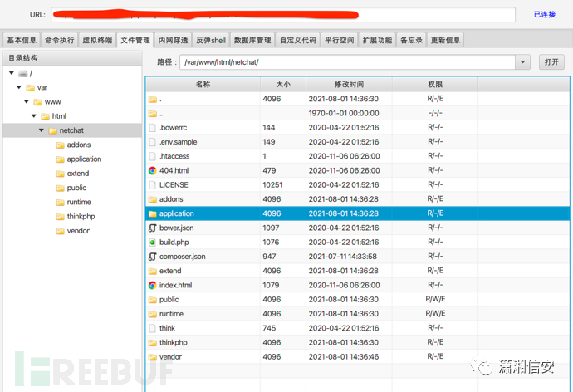Viewport: 573px width, 392px height.
Task: Click the vendor folder icon in the tree
Action: pos(60,231)
